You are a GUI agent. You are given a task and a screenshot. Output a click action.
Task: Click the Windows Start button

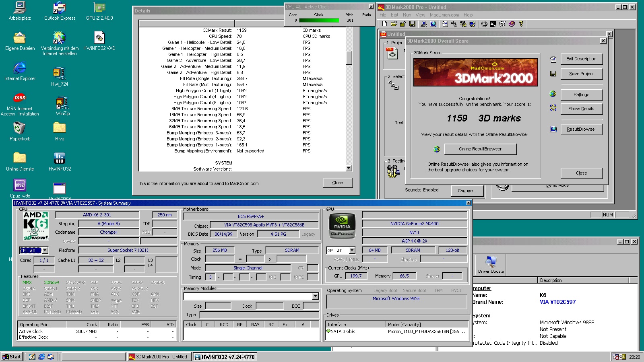point(12,357)
